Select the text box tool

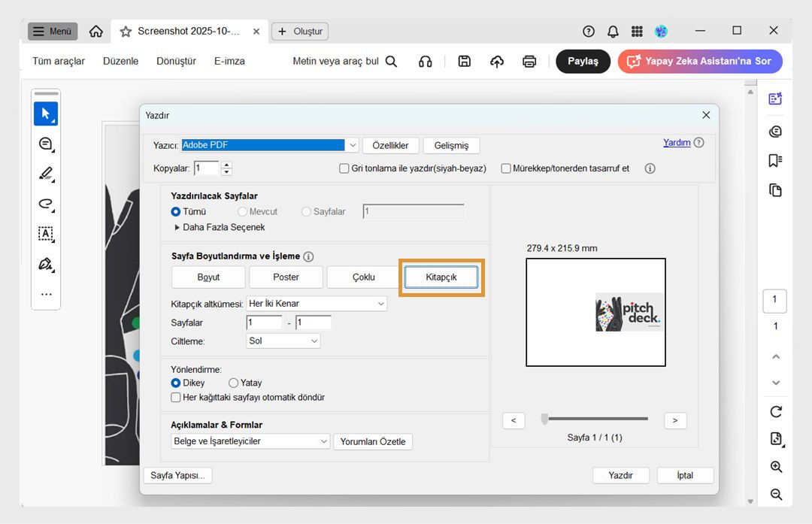click(46, 234)
